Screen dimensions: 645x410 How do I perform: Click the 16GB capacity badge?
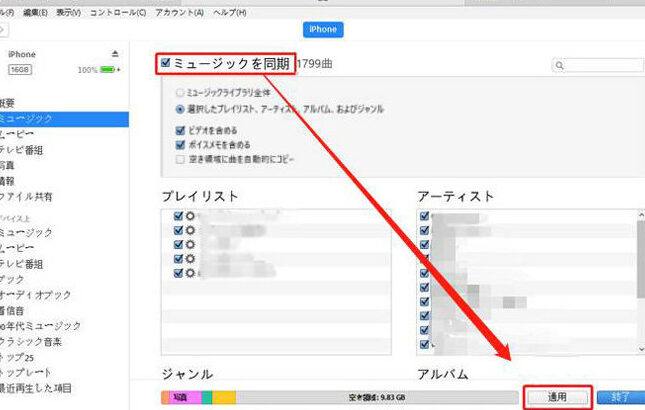[x=20, y=70]
